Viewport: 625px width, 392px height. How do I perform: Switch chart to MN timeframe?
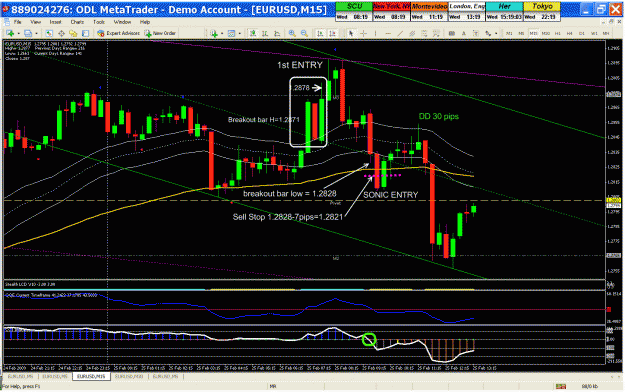606,33
